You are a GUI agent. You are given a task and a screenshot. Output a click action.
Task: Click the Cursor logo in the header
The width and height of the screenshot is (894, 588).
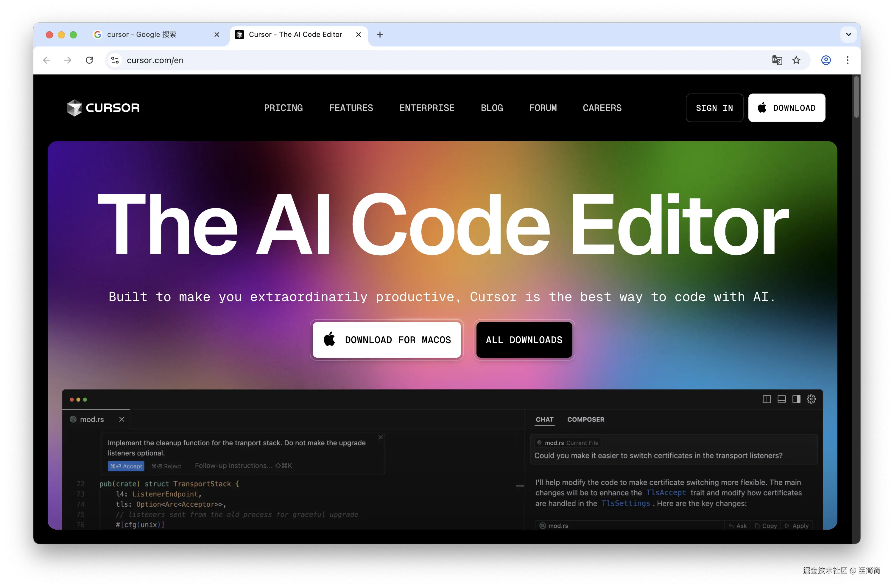tap(103, 108)
